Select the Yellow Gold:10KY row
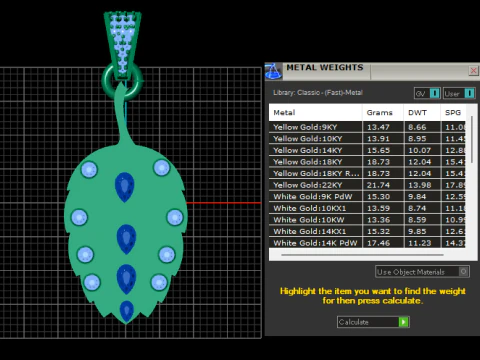This screenshot has width=480, height=360. 367,139
